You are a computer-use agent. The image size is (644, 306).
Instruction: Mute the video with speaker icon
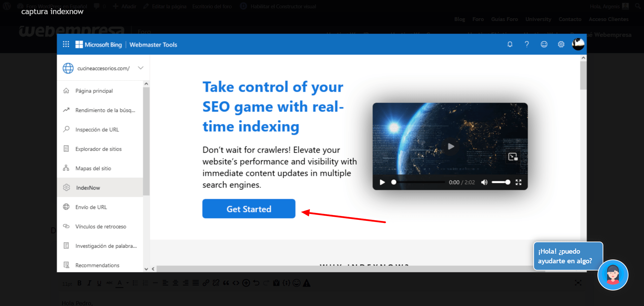click(484, 182)
